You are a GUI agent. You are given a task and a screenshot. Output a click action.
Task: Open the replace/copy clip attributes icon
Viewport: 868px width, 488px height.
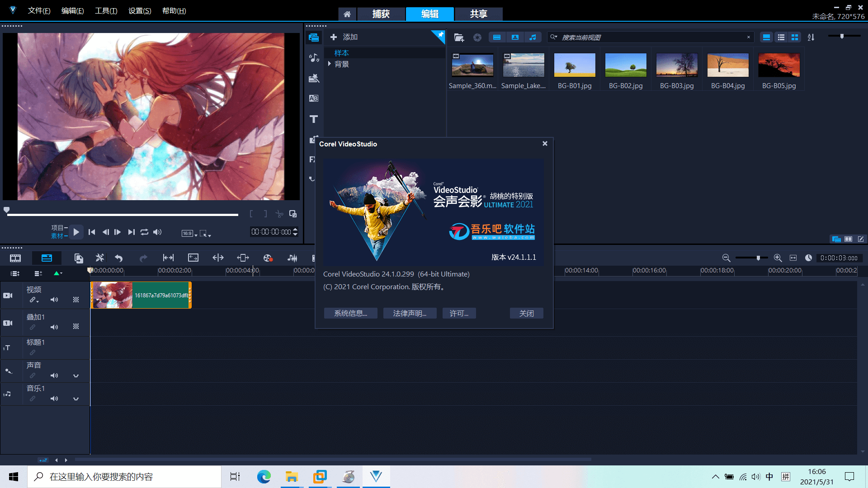coord(79,258)
